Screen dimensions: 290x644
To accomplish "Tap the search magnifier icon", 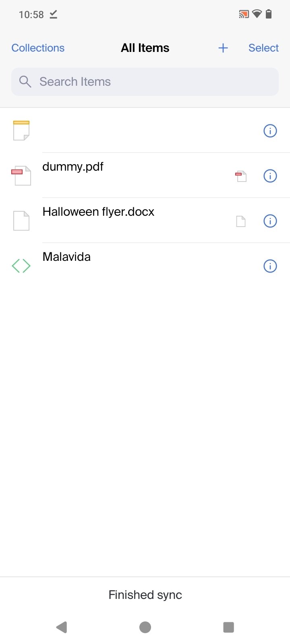I will pos(25,82).
